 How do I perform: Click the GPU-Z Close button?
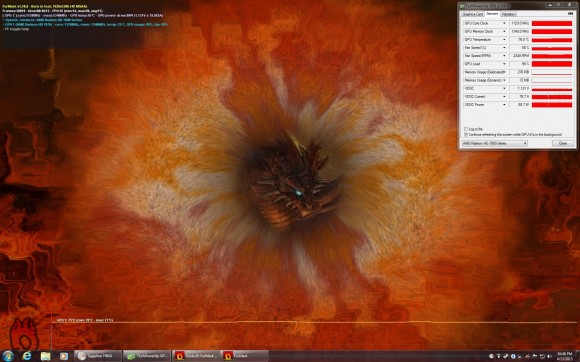coord(563,143)
